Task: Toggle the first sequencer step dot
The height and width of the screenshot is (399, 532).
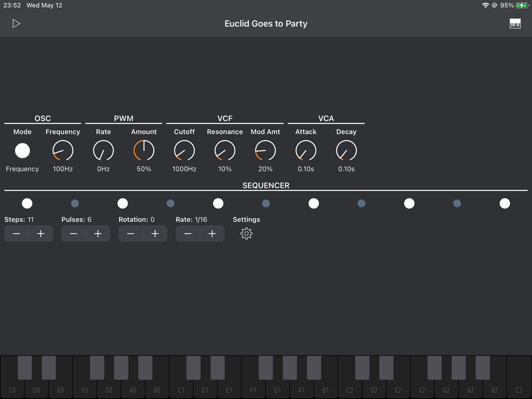Action: click(x=27, y=203)
